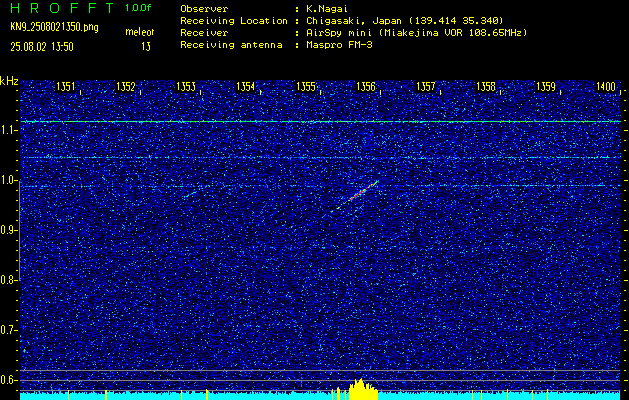Click the 1.0 frequency axis label
The height and width of the screenshot is (400, 629).
(8, 180)
